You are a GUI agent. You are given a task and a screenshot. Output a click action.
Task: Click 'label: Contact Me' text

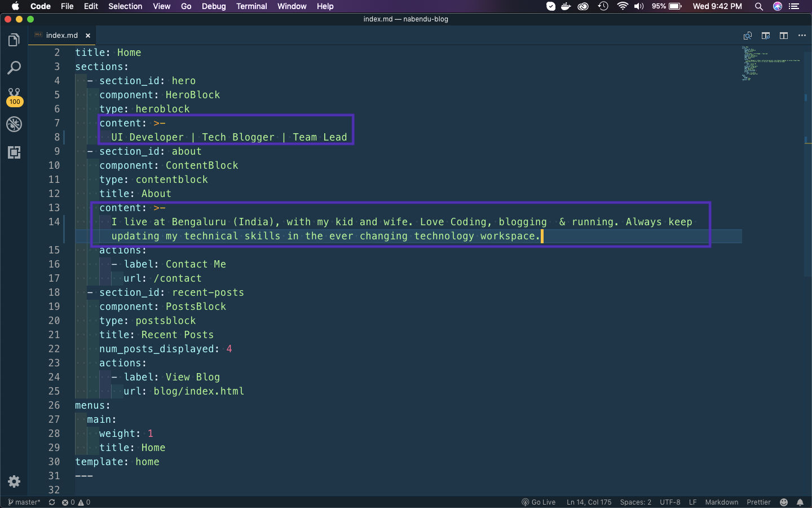pyautogui.click(x=175, y=264)
